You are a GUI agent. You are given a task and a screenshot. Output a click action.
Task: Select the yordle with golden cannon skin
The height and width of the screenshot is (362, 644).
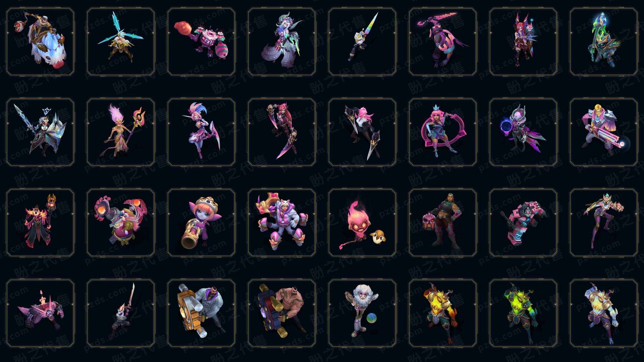[201, 223]
